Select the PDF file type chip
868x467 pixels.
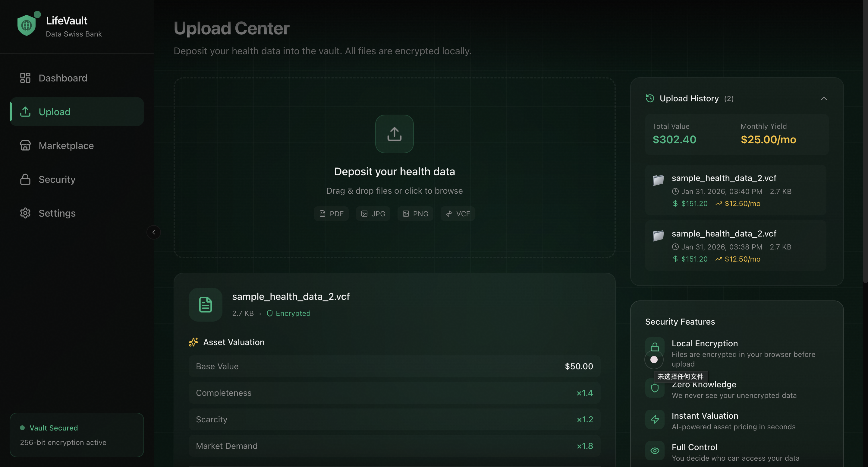[x=331, y=214]
